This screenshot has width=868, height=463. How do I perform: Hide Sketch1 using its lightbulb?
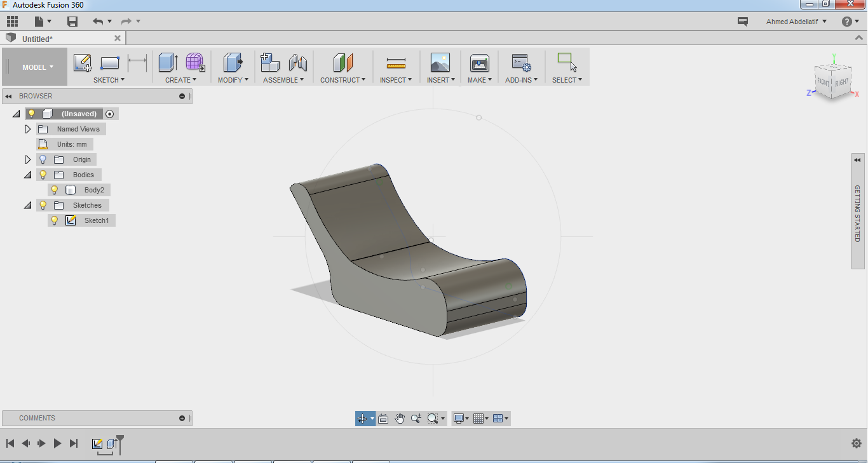[55, 220]
